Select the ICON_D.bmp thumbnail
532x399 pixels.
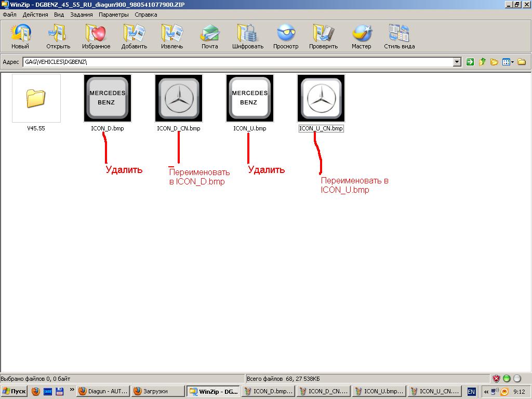108,98
